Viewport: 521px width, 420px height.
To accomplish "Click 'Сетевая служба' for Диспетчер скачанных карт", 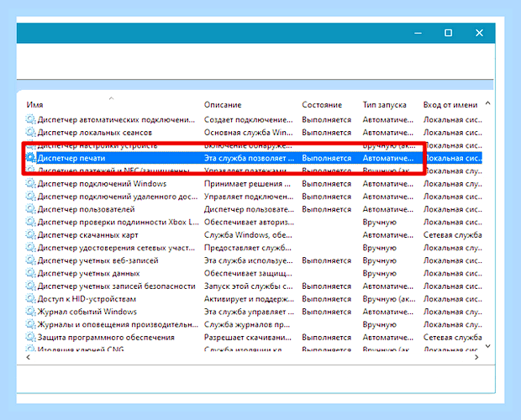I will pyautogui.click(x=452, y=234).
